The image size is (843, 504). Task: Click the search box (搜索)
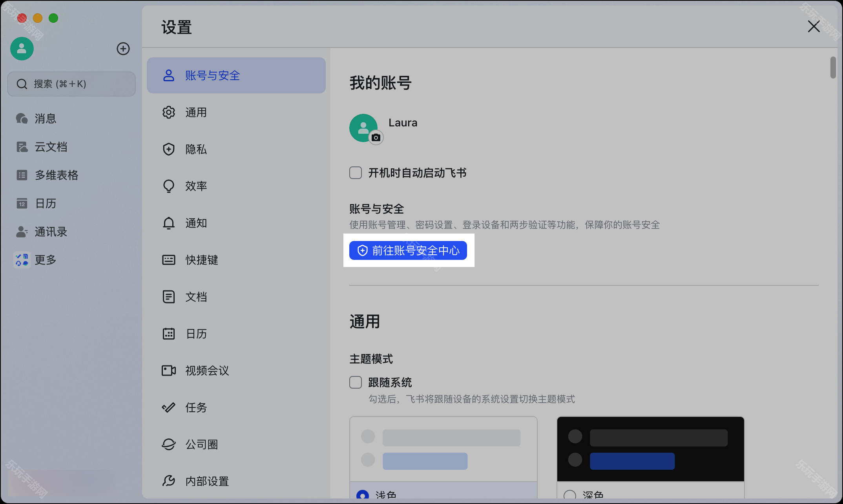[x=71, y=84]
